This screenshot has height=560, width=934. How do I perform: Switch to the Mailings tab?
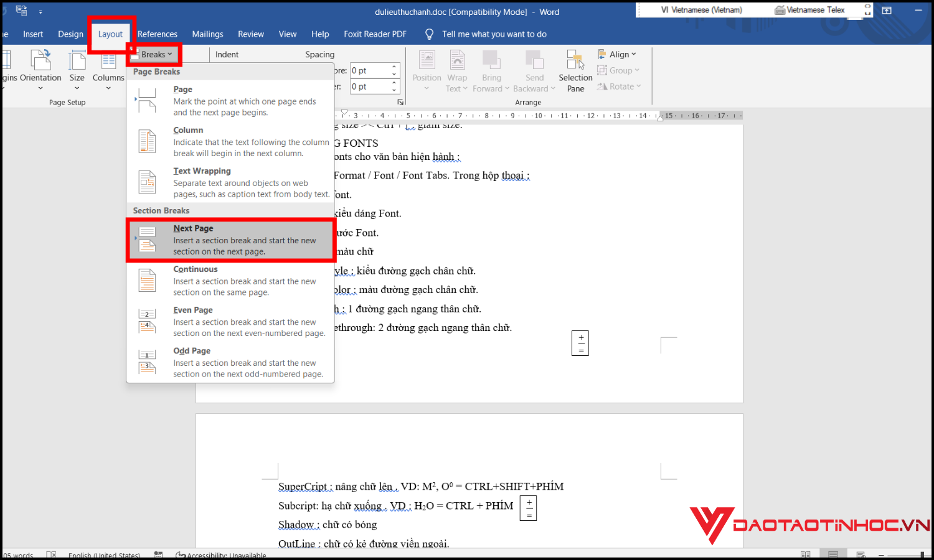click(x=207, y=34)
